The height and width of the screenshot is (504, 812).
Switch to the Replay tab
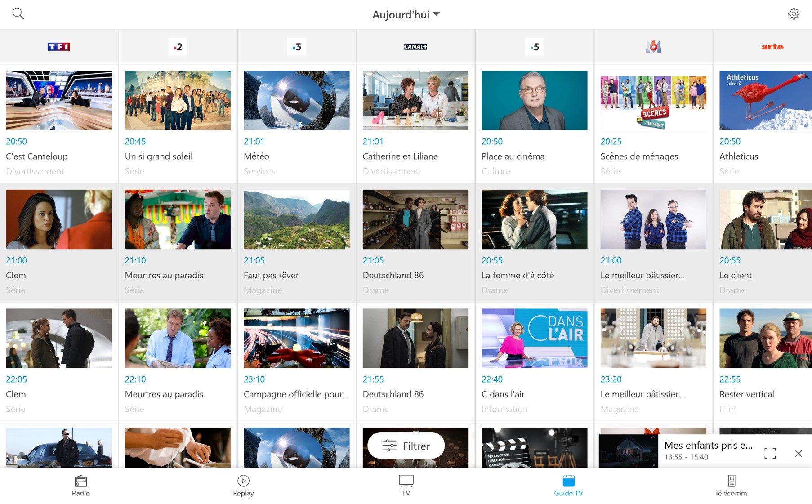pyautogui.click(x=243, y=486)
